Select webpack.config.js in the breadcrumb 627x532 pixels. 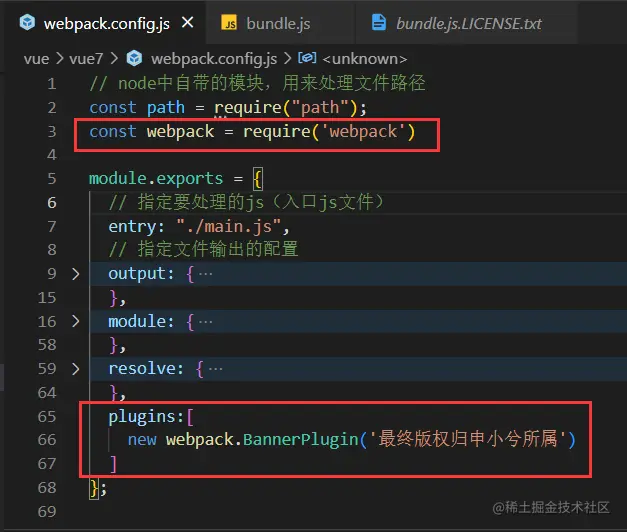pyautogui.click(x=214, y=59)
